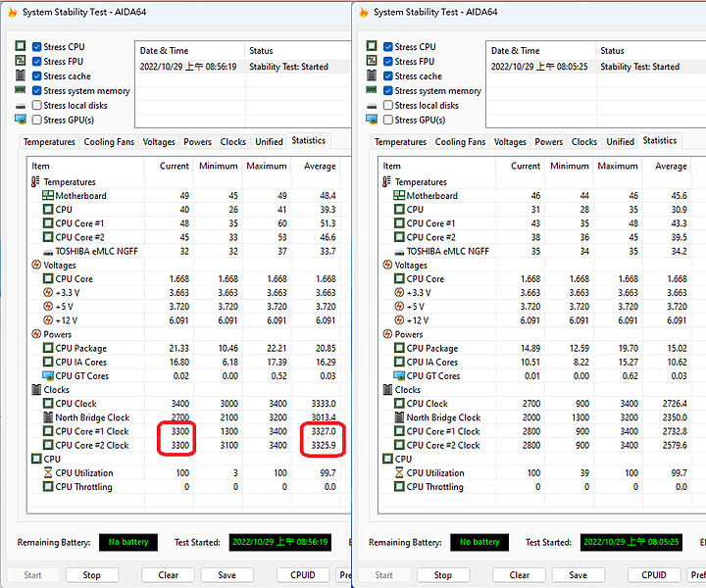
Task: Enable Stress local disks in right window
Action: pos(388,105)
